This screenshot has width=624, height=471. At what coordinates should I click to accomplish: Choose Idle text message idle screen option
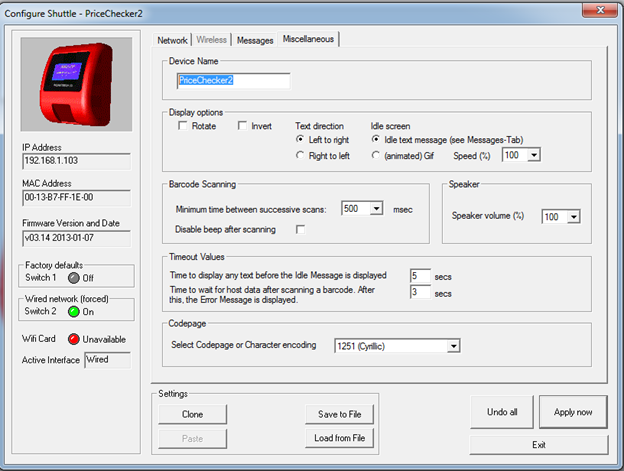375,139
